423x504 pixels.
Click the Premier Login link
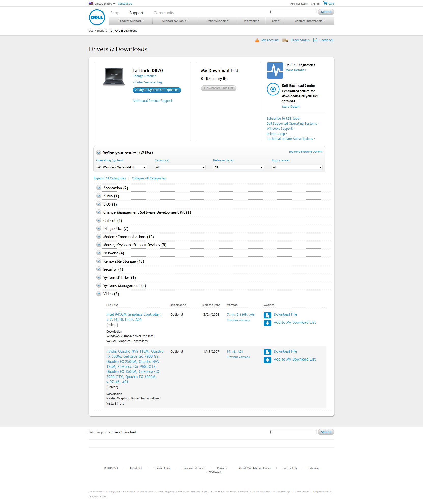[x=299, y=4]
